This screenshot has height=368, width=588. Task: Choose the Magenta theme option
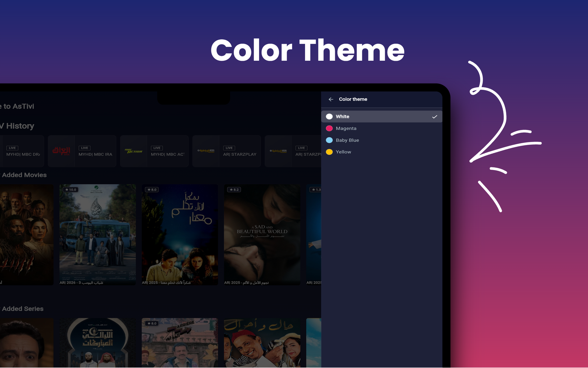(x=381, y=128)
